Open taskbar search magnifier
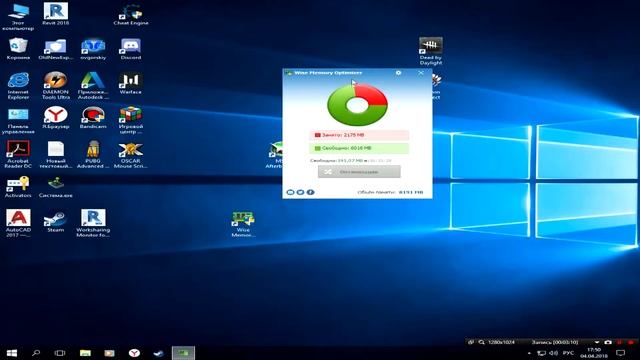640x360 pixels. [36, 353]
